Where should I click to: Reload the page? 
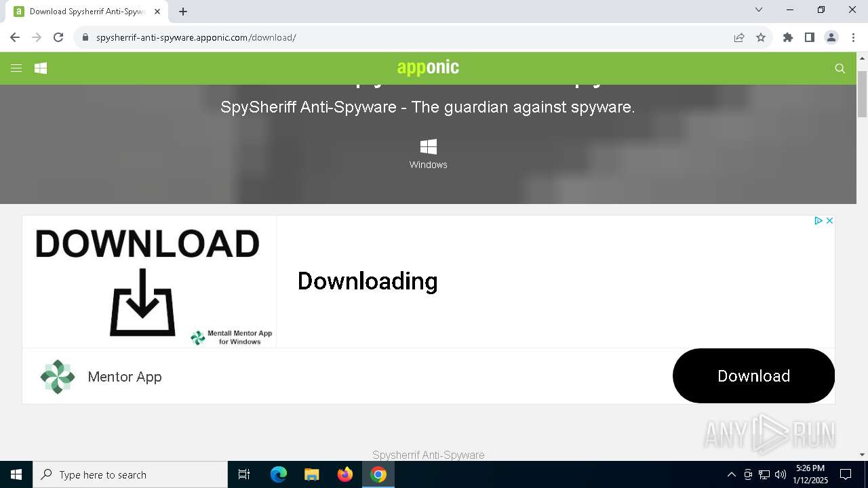pyautogui.click(x=58, y=37)
